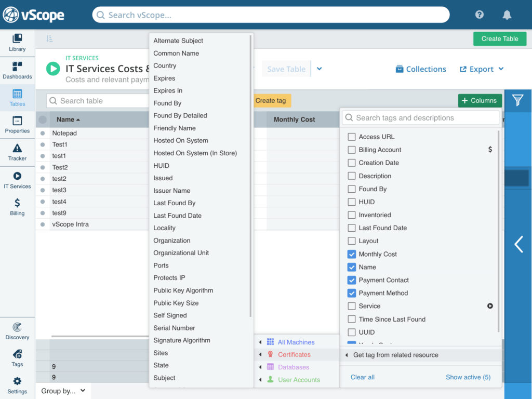Focus the Search tags and descriptions field

click(x=420, y=118)
